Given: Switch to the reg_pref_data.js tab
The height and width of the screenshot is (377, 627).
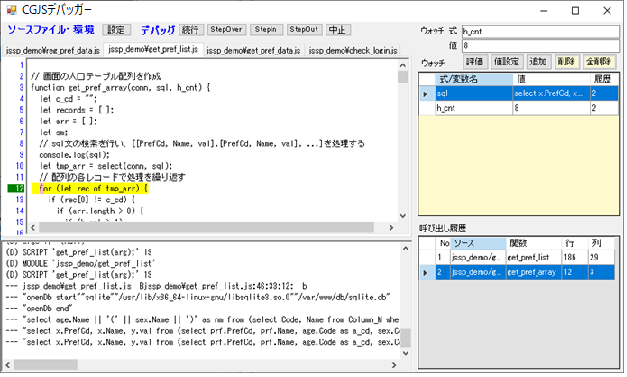Looking at the screenshot, I should [x=52, y=51].
